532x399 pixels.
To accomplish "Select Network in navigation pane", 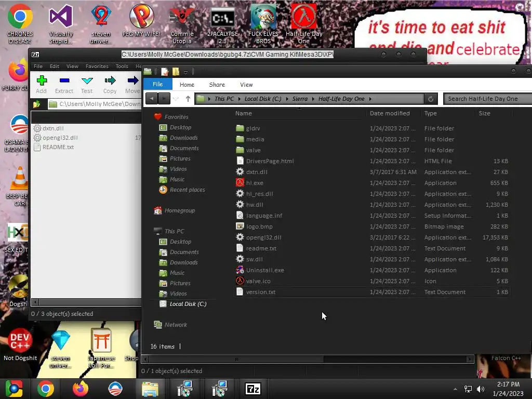I will (x=176, y=325).
